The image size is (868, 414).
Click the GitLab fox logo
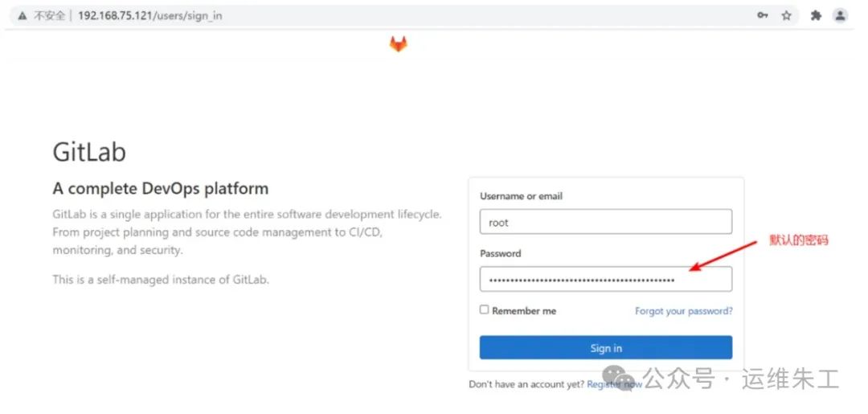click(398, 44)
